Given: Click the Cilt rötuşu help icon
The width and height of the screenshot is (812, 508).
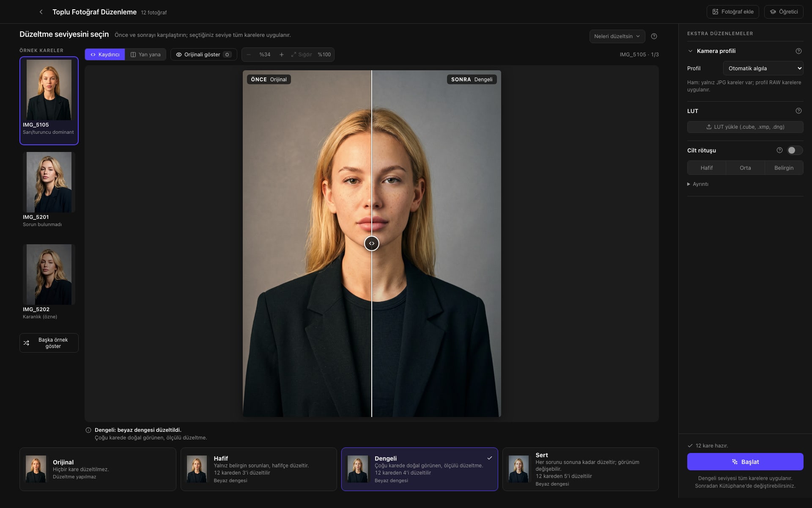Looking at the screenshot, I should (x=779, y=150).
